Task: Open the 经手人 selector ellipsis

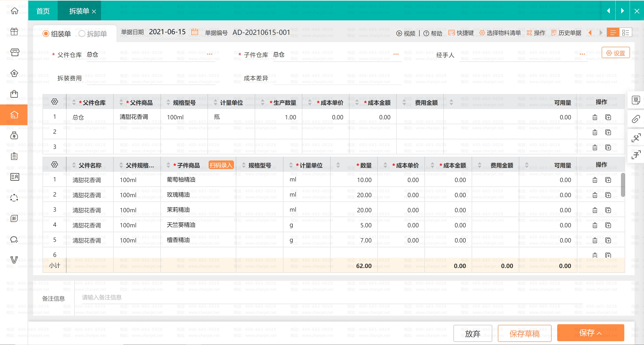Action: [x=582, y=54]
